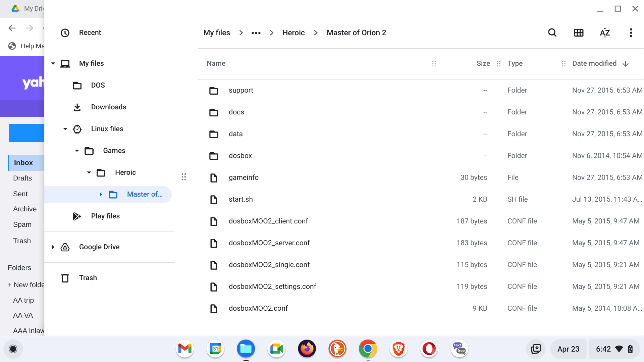Select the support folder row
Viewport: 644px width, 362px height.
[x=421, y=90]
